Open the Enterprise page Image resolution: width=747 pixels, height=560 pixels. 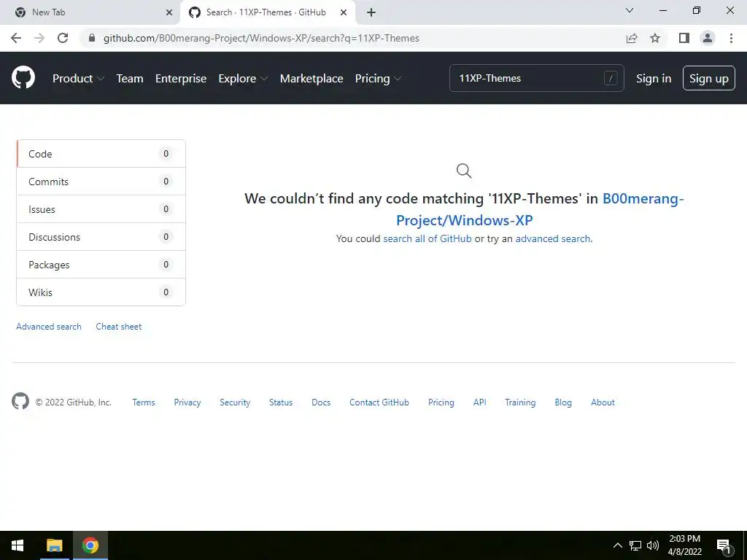click(181, 79)
